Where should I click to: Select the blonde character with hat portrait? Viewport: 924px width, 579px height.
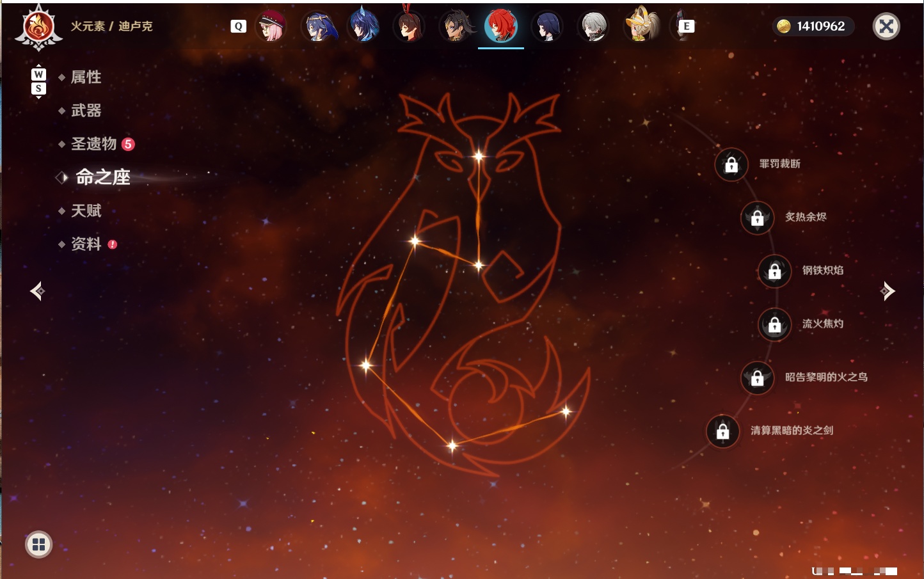[641, 25]
